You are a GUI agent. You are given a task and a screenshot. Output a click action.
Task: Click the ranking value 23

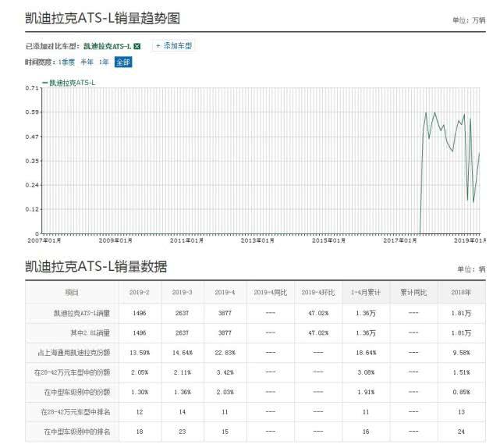click(182, 432)
